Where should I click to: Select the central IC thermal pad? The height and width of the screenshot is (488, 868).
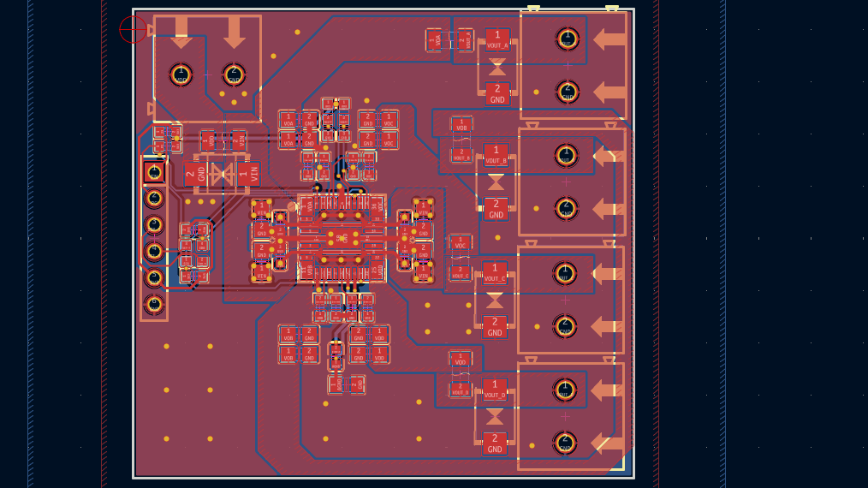coord(341,237)
